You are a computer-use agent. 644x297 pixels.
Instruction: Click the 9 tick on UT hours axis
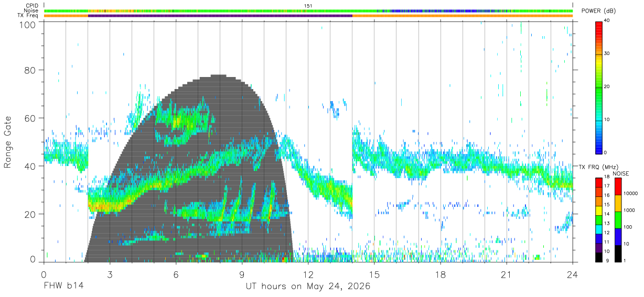pos(242,274)
